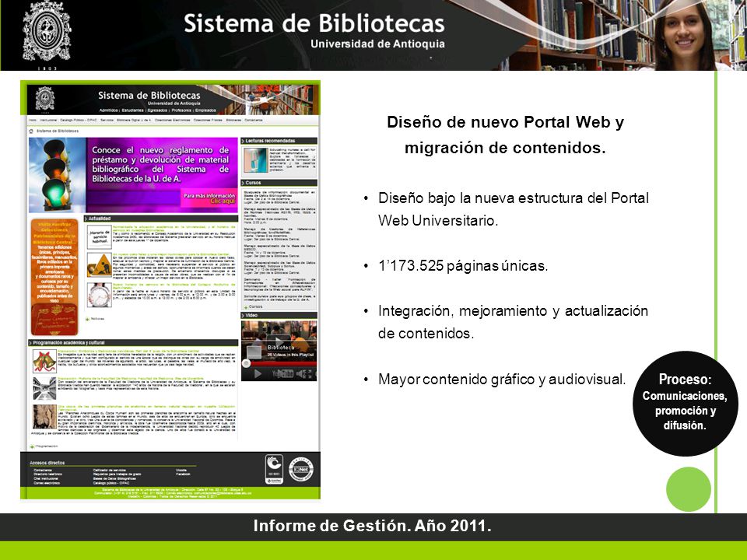Image resolution: width=747 pixels, height=560 pixels.
Task: Click the traffic light banner image
Action: 57,175
